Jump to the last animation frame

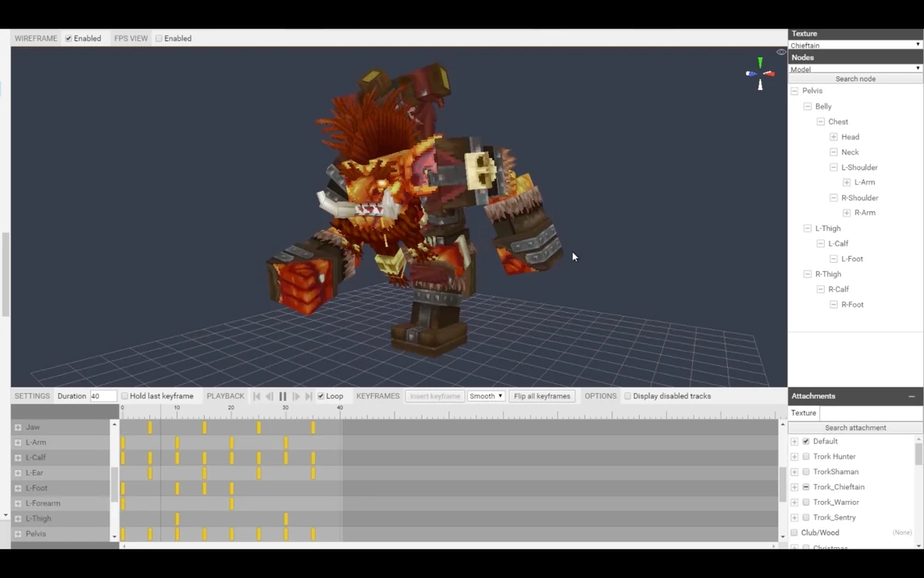pos(308,395)
